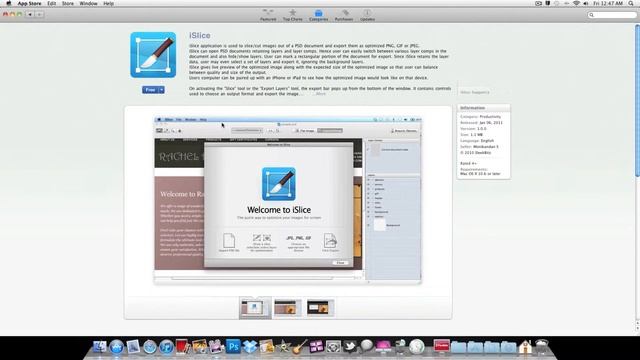Open the Window menu
The image size is (640, 360).
point(88,3)
